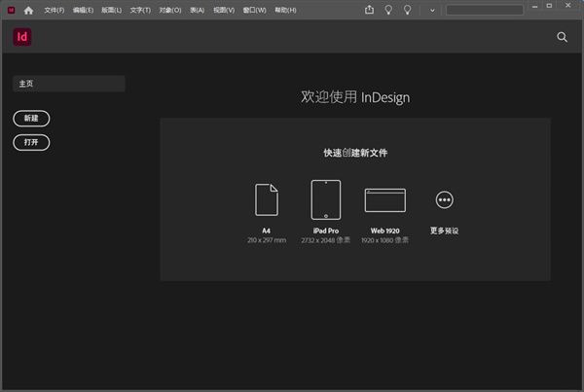Open the 视图(V) menu
Image resolution: width=584 pixels, height=392 pixels.
(224, 10)
